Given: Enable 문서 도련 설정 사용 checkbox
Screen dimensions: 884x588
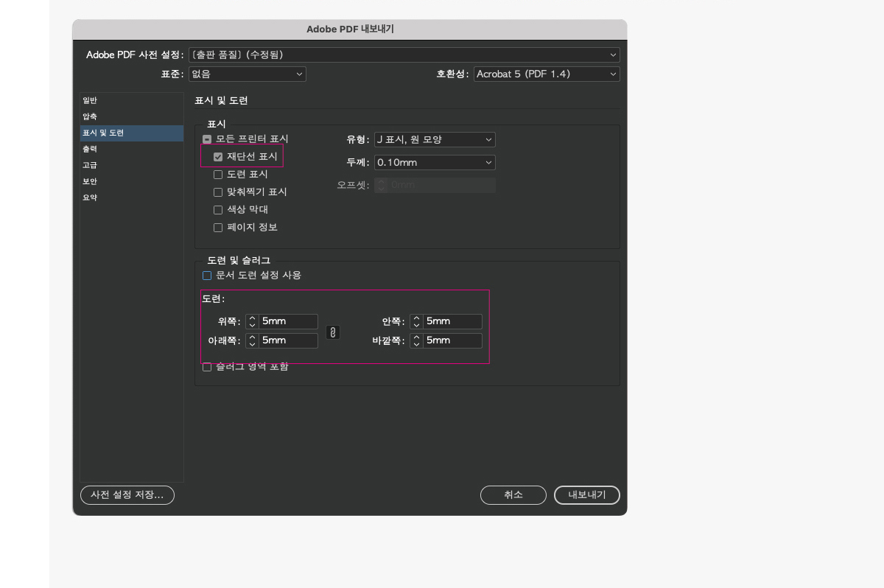Looking at the screenshot, I should 207,275.
